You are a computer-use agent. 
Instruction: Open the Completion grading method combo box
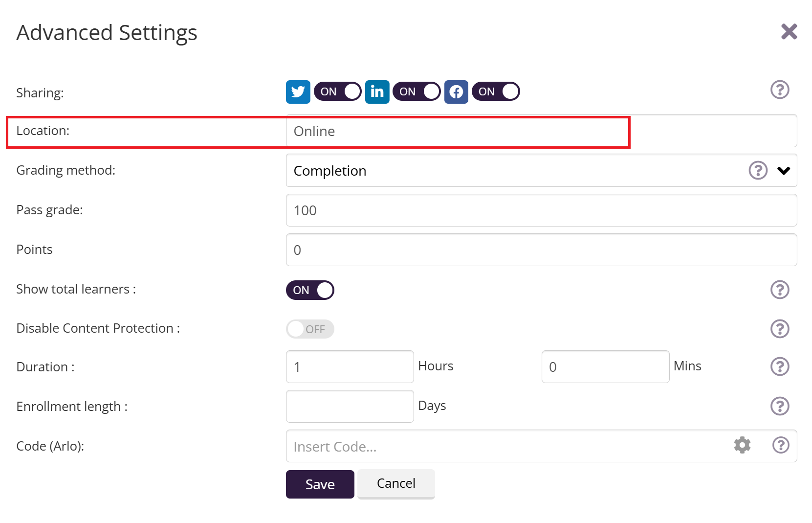[513, 171]
